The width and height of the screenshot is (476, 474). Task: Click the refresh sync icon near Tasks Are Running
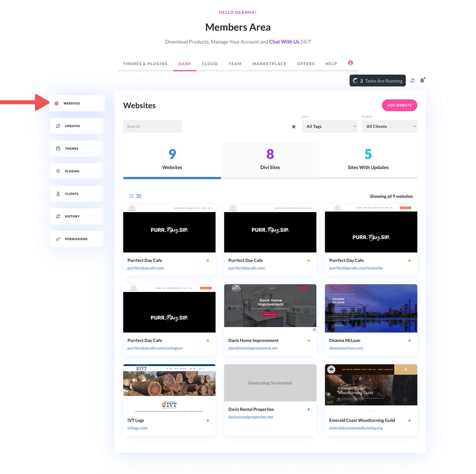pyautogui.click(x=413, y=80)
